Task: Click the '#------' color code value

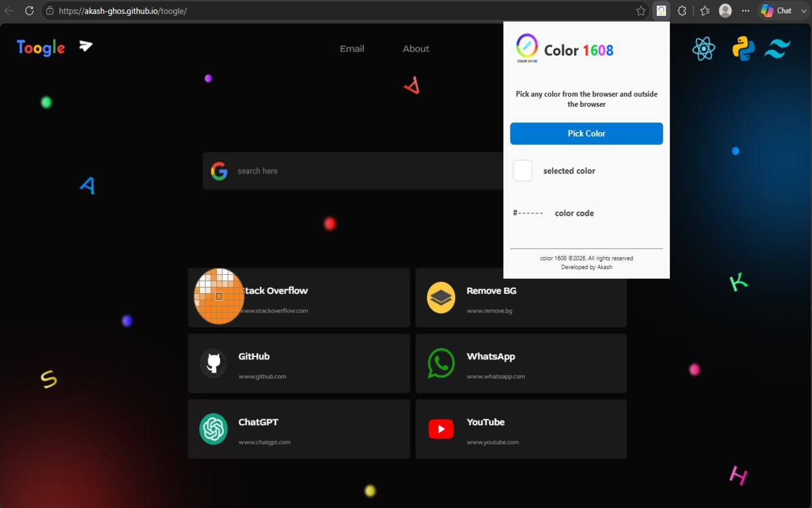Action: (x=528, y=213)
